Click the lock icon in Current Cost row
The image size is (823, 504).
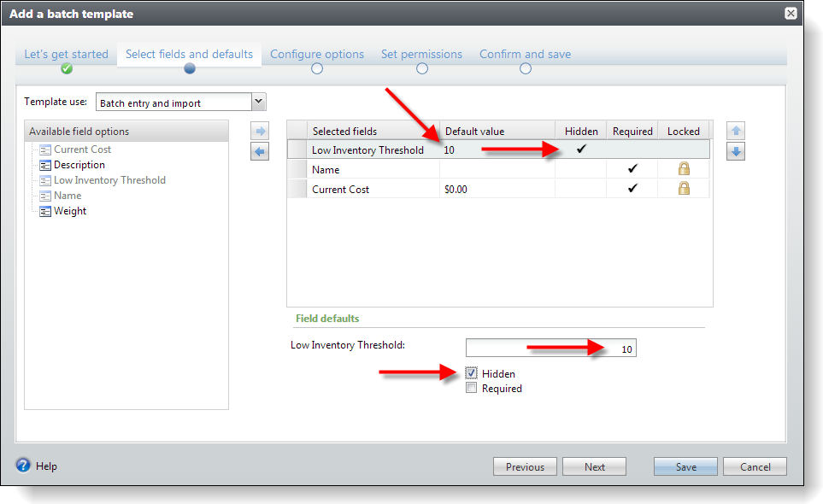pos(683,189)
